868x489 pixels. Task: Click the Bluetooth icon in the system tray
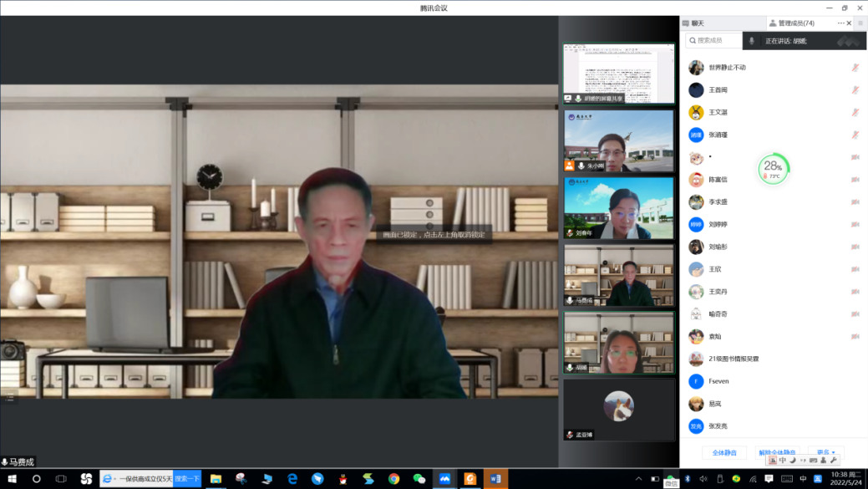[688, 479]
